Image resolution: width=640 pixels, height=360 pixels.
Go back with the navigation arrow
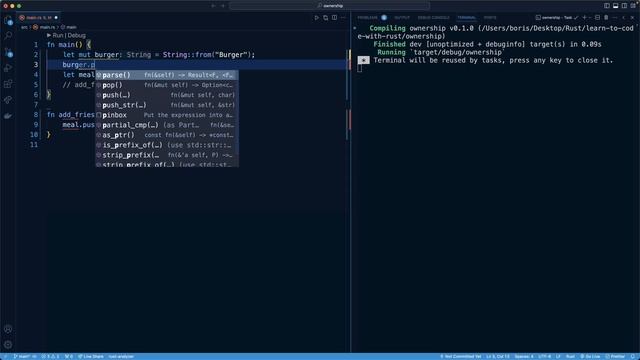[213, 6]
